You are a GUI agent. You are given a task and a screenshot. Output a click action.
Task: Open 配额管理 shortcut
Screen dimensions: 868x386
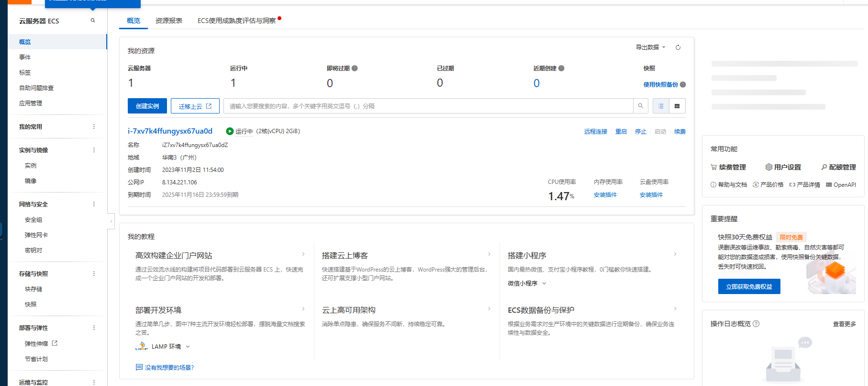click(838, 167)
